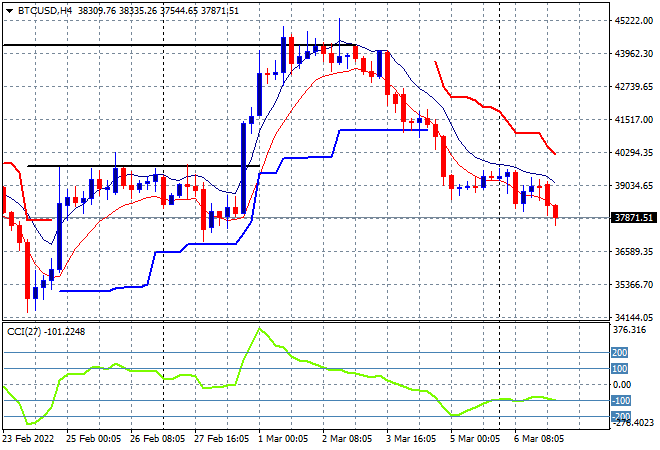The height and width of the screenshot is (450, 660).
Task: Open the BTCUSD,H4 chart title dropdown arrow
Action: 9,11
